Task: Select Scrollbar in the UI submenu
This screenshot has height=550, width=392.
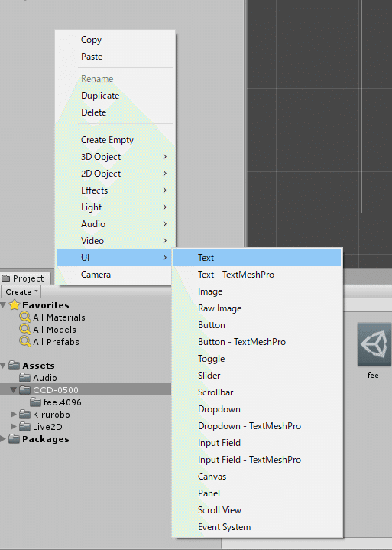Action: click(x=257, y=392)
